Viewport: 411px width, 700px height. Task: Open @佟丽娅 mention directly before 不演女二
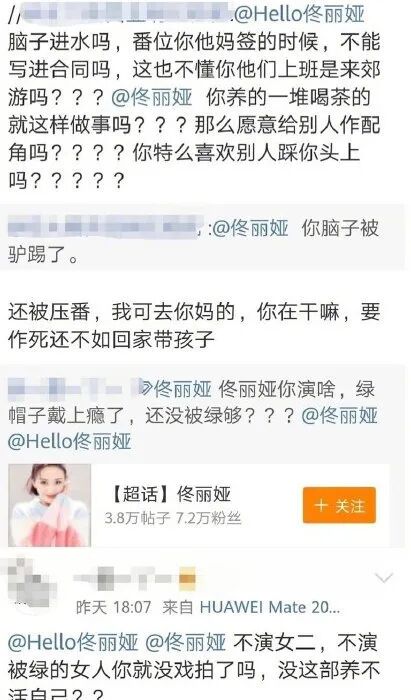(x=186, y=642)
